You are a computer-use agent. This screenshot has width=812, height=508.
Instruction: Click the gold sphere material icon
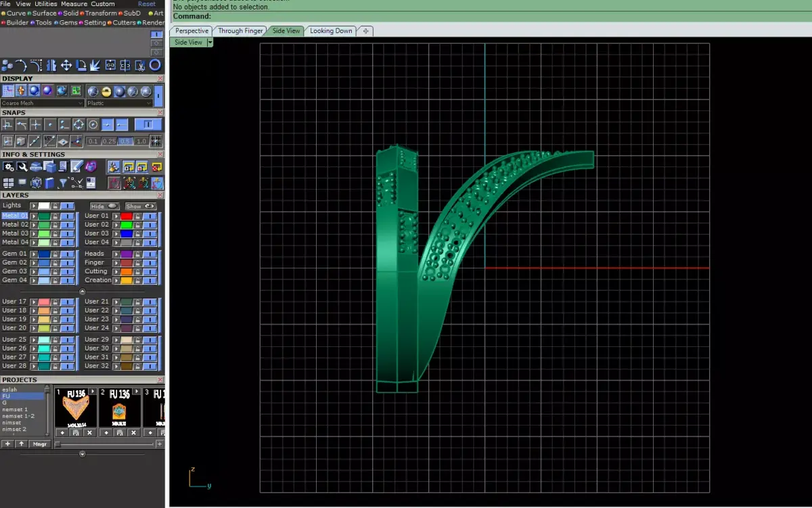(106, 91)
